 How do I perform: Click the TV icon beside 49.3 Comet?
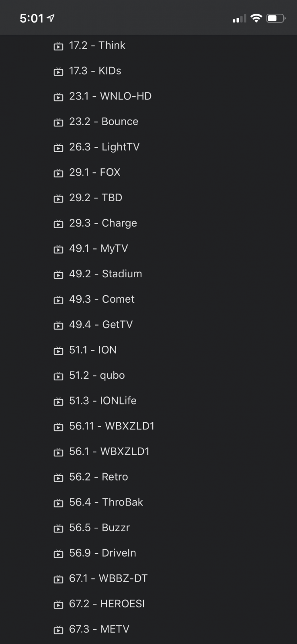tap(59, 300)
